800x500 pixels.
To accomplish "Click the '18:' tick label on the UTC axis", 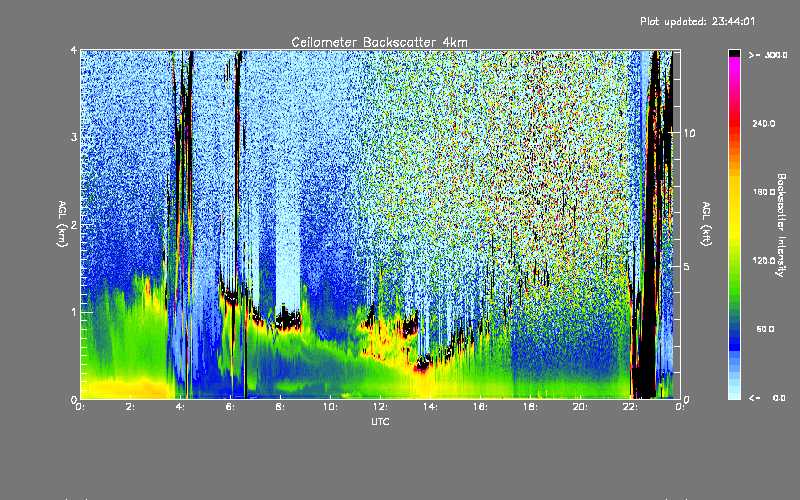I will pyautogui.click(x=530, y=407).
